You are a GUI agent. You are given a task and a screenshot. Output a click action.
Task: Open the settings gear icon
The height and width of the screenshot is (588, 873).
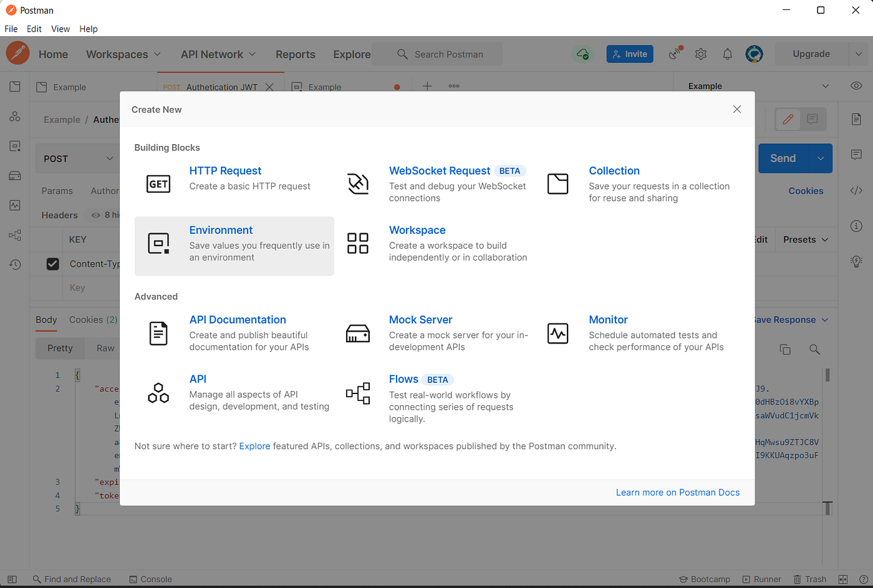(x=701, y=54)
